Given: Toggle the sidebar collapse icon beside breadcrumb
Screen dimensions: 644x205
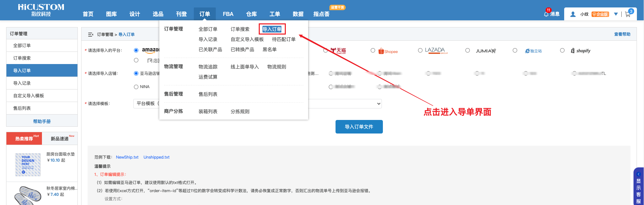Looking at the screenshot, I should click(90, 35).
